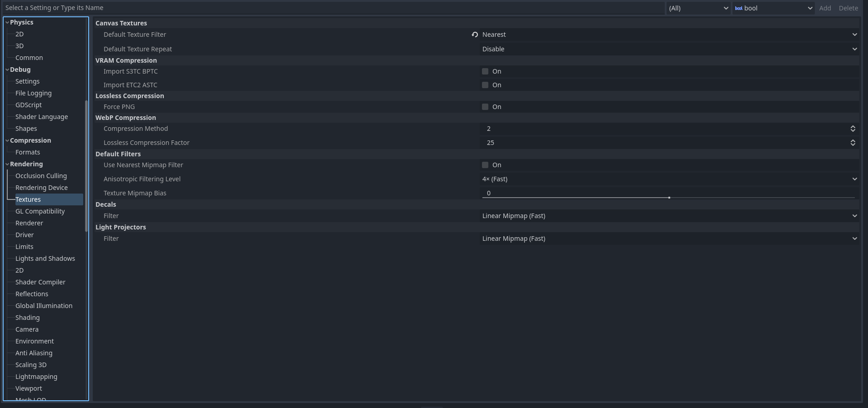
Task: Open Anisotropic Filtering Level dropdown
Action: click(x=669, y=179)
